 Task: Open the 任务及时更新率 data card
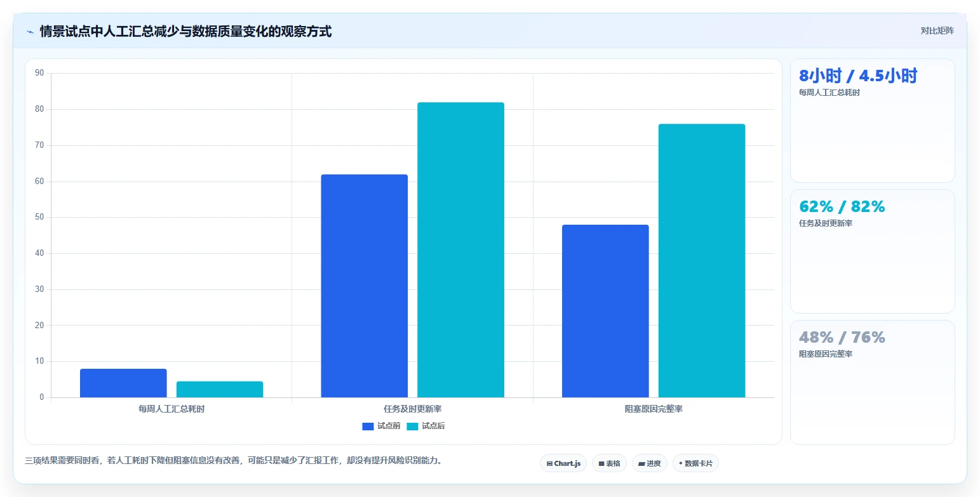pyautogui.click(x=872, y=251)
